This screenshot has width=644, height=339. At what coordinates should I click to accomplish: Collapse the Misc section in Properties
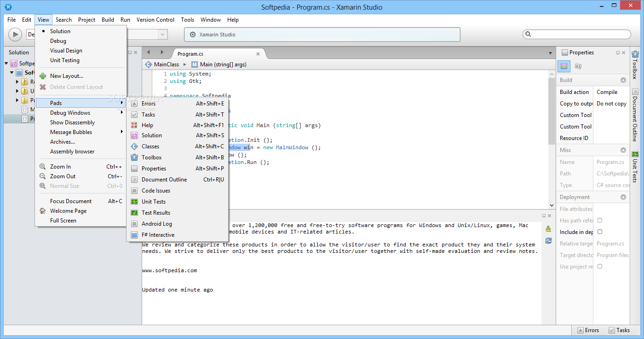tap(623, 150)
